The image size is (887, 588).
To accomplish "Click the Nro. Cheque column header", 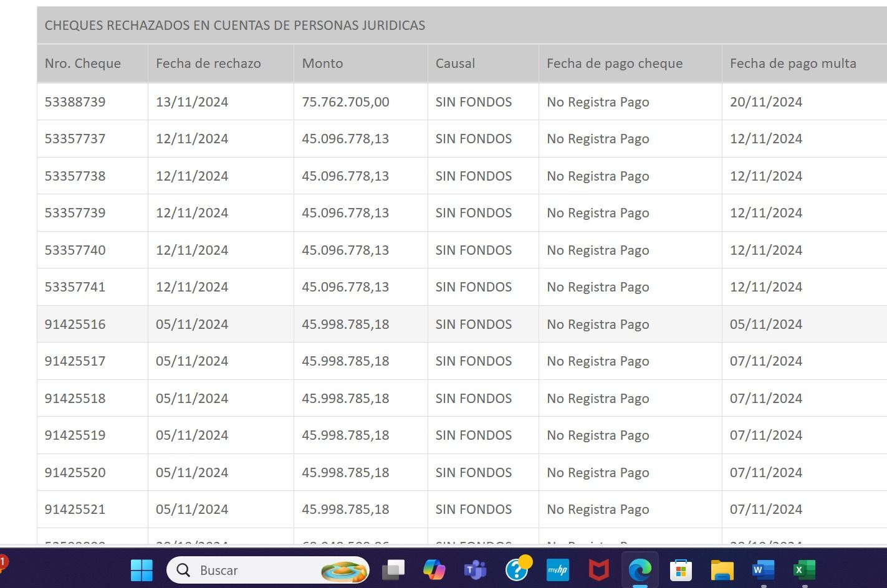I will (x=83, y=63).
